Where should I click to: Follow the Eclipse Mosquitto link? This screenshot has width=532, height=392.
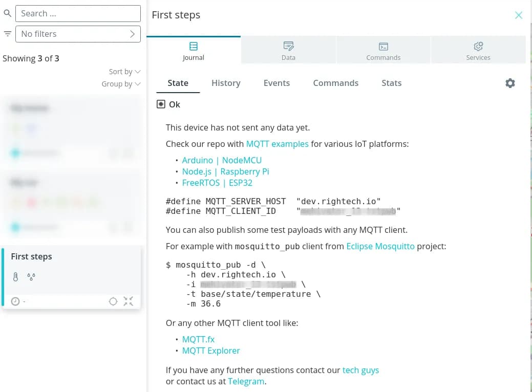pyautogui.click(x=380, y=246)
